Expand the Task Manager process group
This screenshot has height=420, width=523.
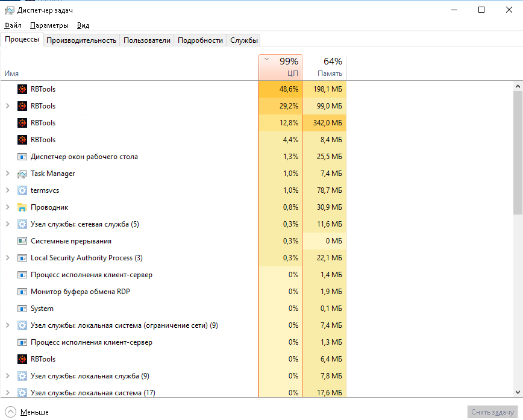[7, 174]
